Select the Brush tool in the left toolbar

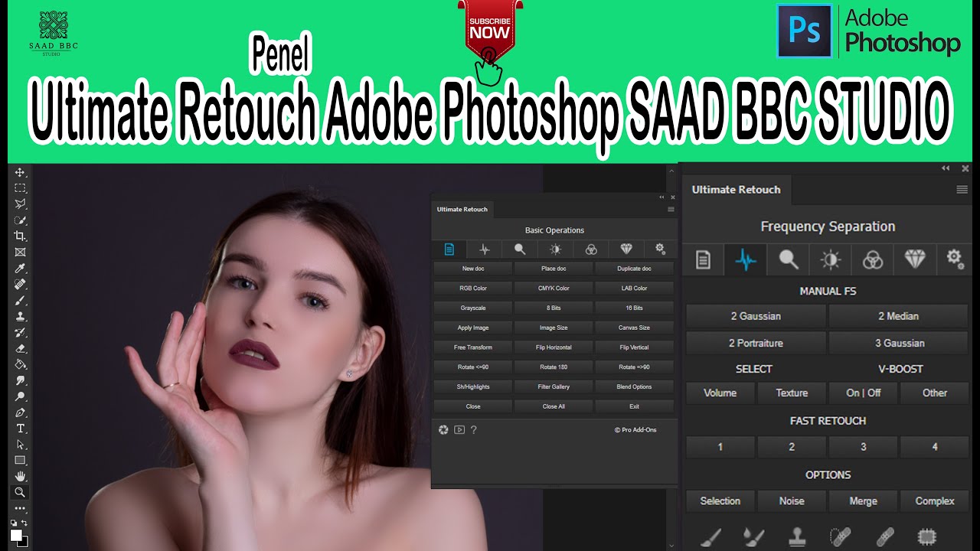pyautogui.click(x=21, y=300)
